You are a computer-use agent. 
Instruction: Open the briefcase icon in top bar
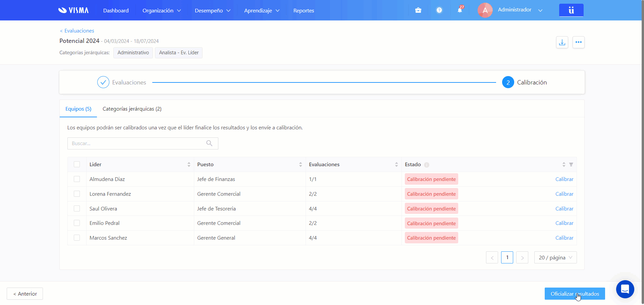coord(418,10)
